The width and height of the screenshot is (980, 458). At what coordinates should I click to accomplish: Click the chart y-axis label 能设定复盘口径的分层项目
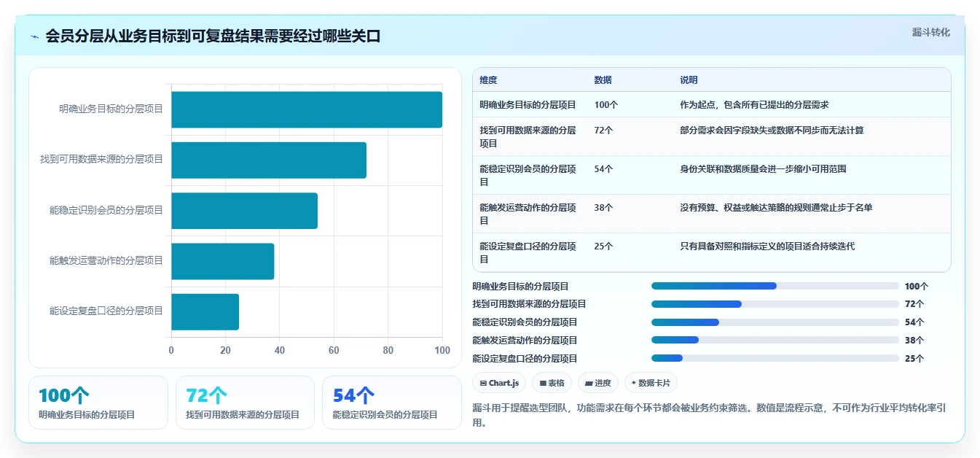pyautogui.click(x=106, y=311)
